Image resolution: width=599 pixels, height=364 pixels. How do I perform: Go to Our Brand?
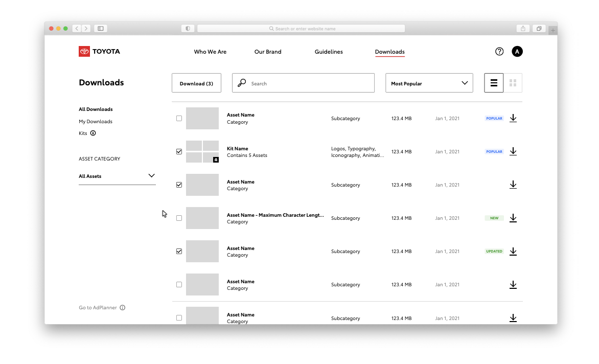268,52
